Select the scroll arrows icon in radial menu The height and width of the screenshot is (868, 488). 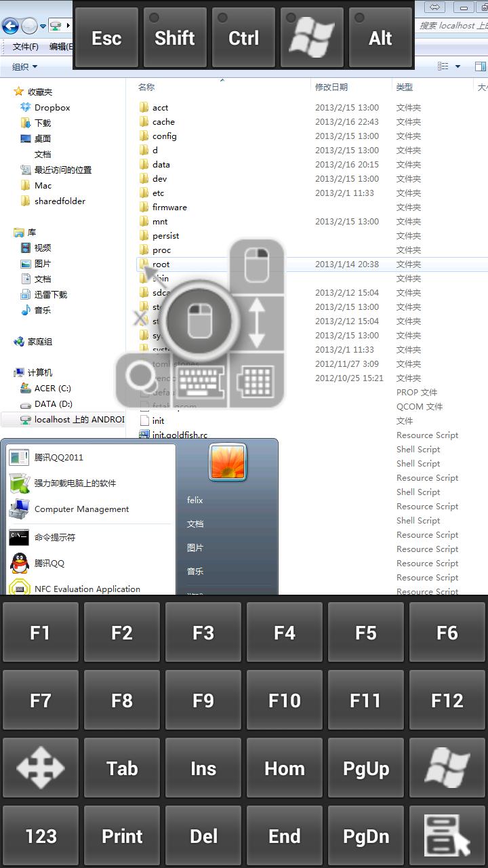(x=257, y=323)
